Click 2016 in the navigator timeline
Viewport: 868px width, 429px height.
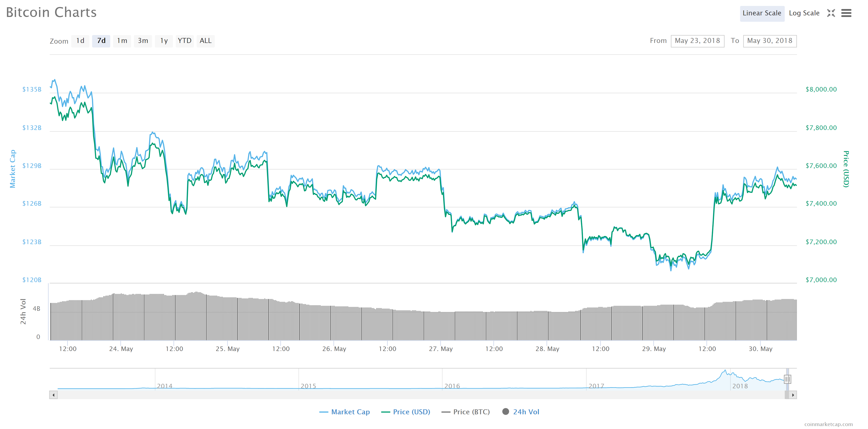click(452, 386)
